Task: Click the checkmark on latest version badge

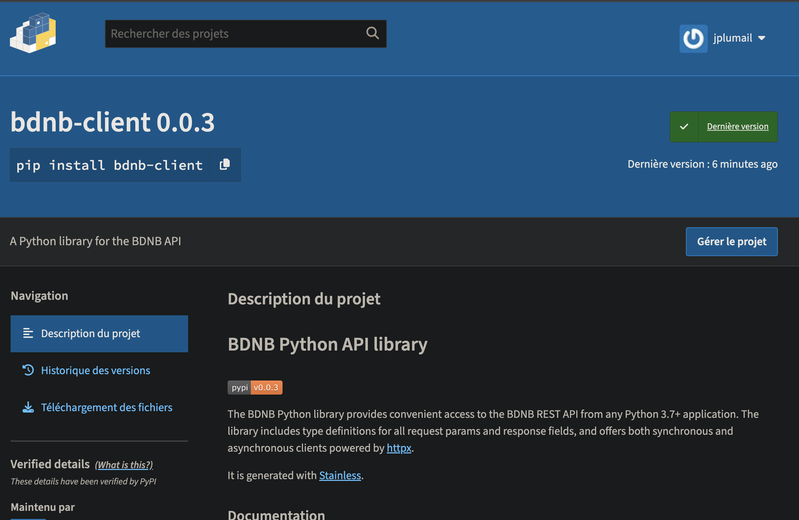Action: point(684,126)
